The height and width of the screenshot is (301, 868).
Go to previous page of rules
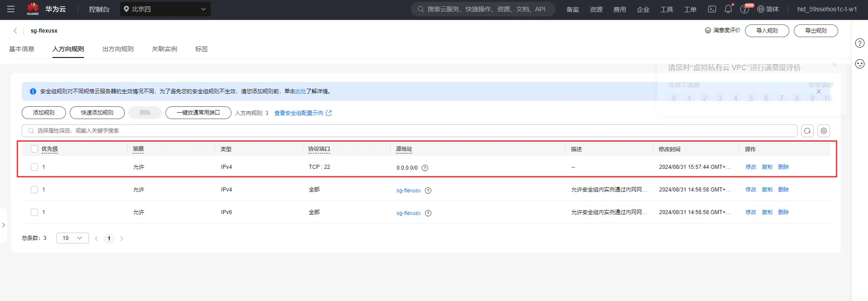coord(96,239)
